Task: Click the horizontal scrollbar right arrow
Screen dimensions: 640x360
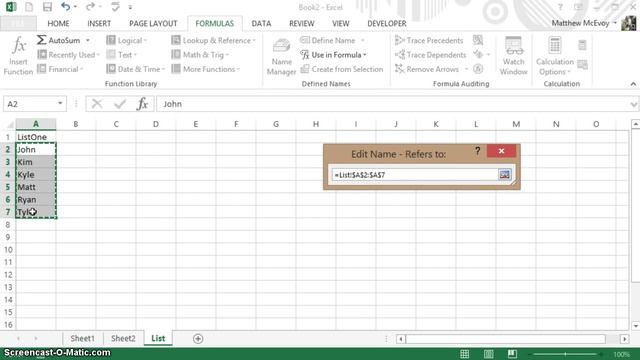Action: point(624,339)
